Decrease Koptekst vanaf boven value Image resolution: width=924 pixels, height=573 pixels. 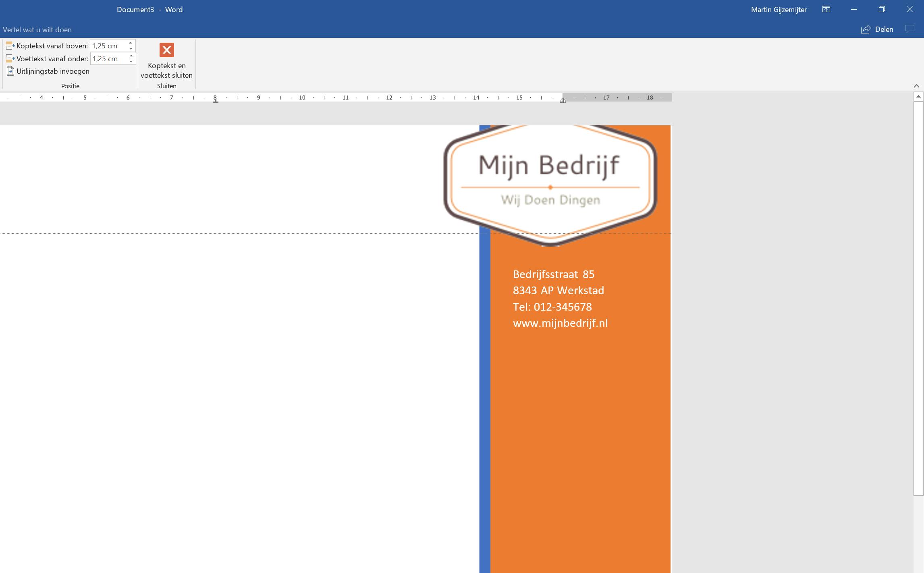(131, 49)
